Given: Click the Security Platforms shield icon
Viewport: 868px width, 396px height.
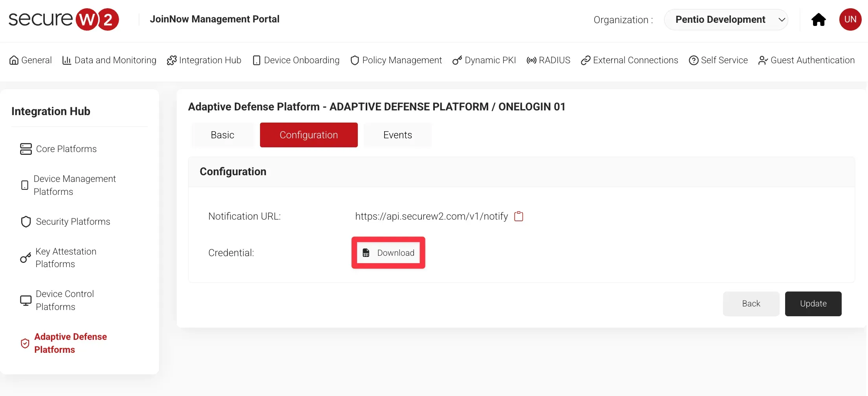Looking at the screenshot, I should click(x=26, y=222).
